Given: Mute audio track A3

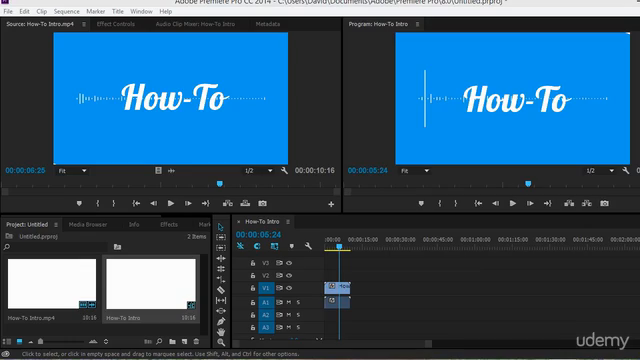Looking at the screenshot, I should point(289,327).
